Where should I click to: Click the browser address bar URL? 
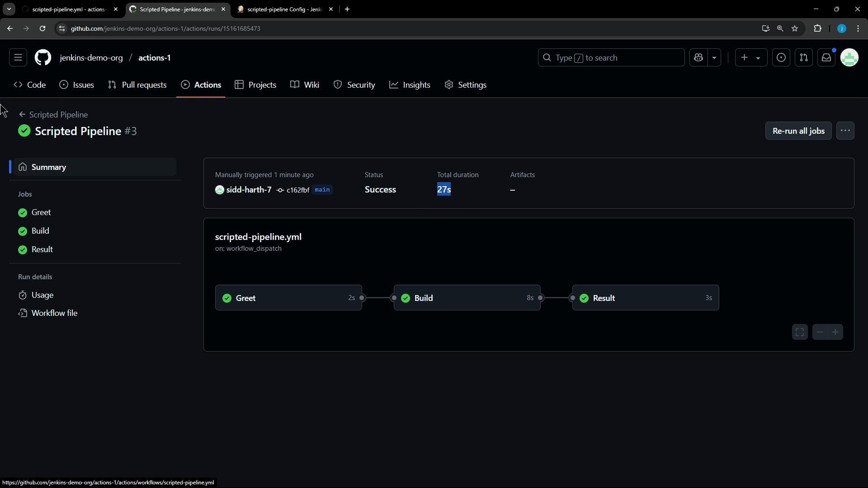coord(165,28)
